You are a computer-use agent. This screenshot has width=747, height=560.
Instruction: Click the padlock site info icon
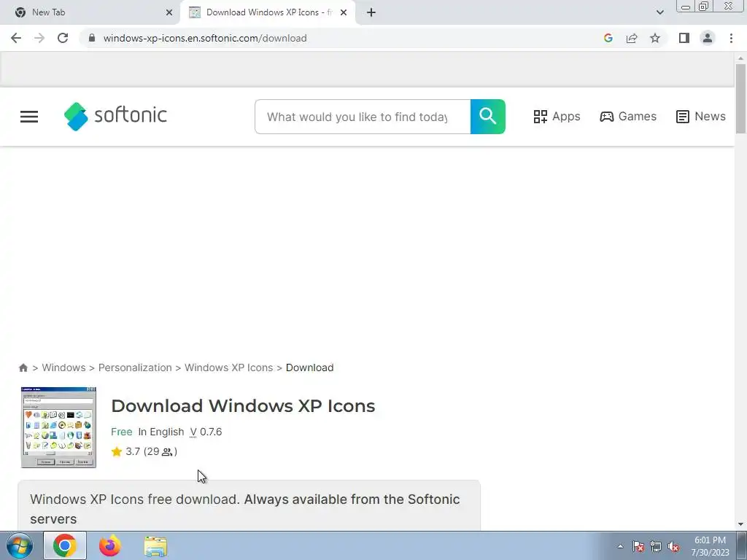click(92, 38)
